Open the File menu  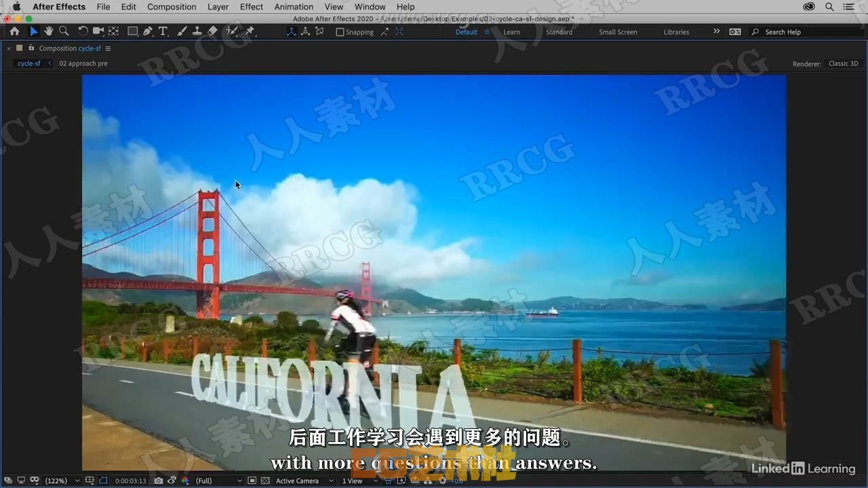103,7
